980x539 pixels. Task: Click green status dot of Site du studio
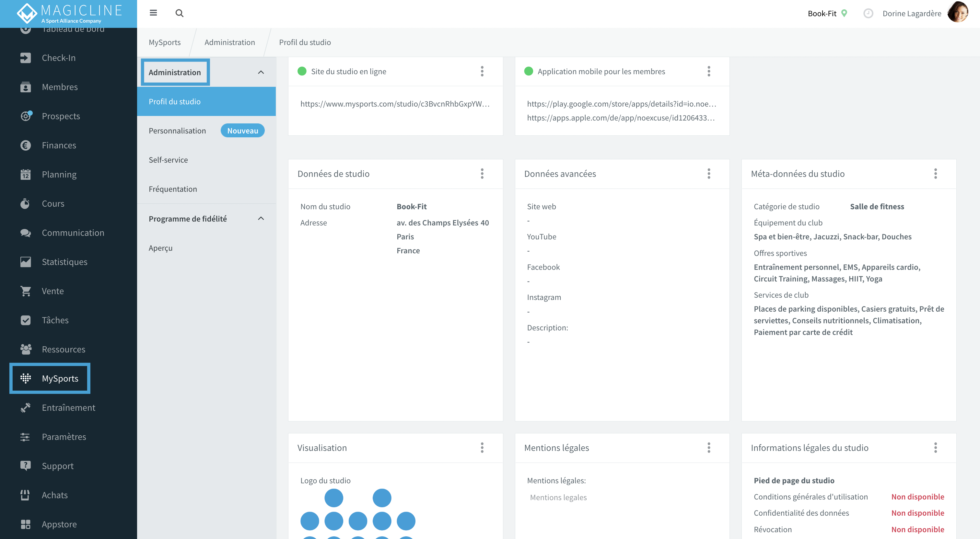tap(302, 71)
